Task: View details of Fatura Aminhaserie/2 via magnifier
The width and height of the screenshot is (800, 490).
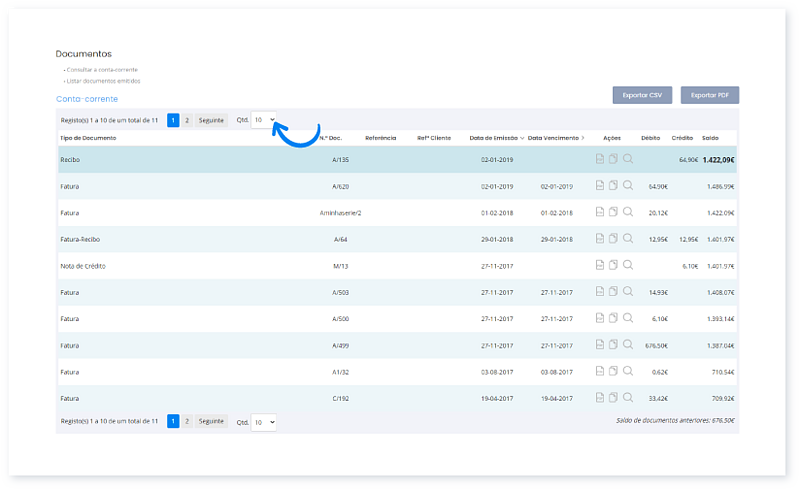Action: (x=628, y=212)
